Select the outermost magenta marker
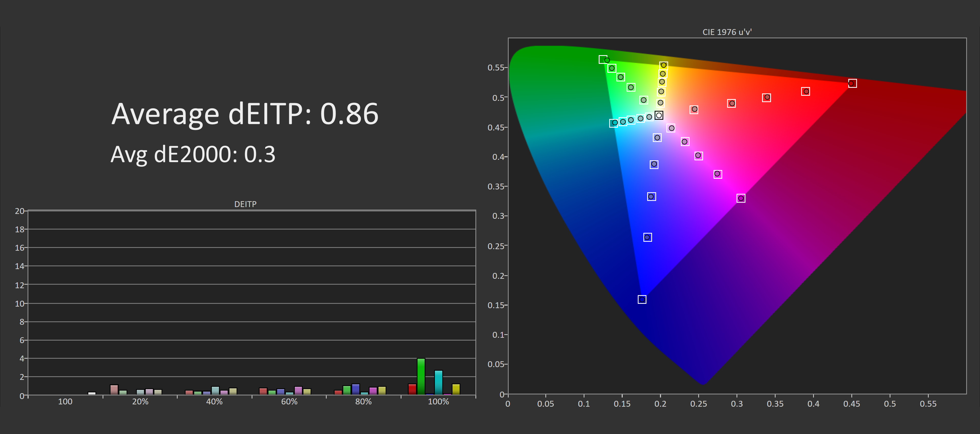This screenshot has height=434, width=980. [741, 198]
